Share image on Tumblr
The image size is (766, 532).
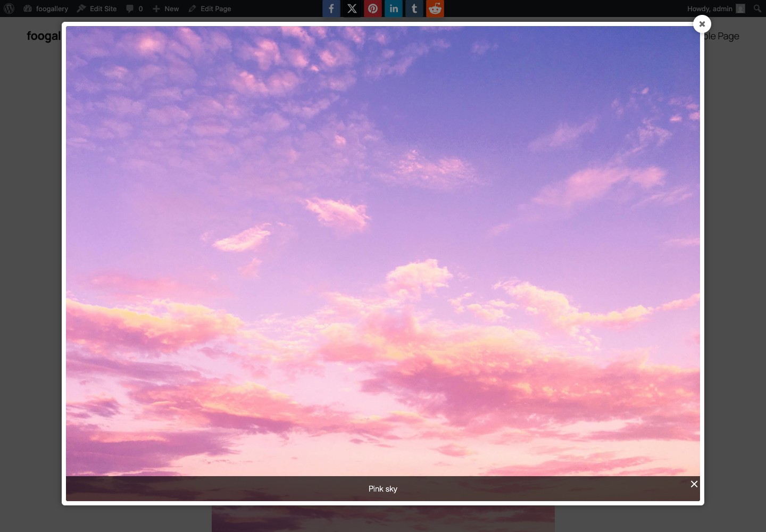(414, 9)
